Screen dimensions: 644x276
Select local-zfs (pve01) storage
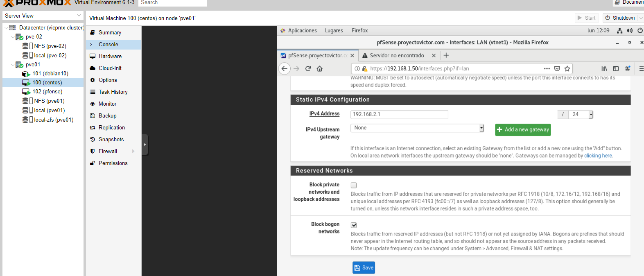tap(54, 120)
